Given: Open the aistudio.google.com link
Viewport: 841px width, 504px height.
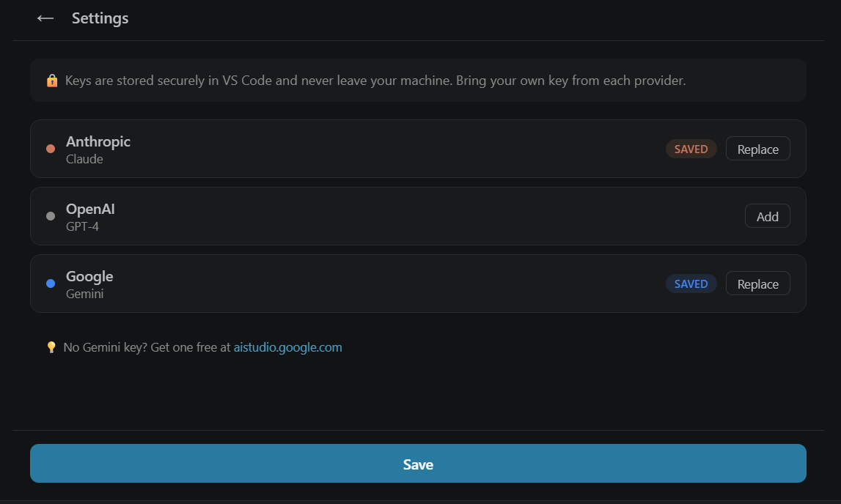Looking at the screenshot, I should (287, 347).
